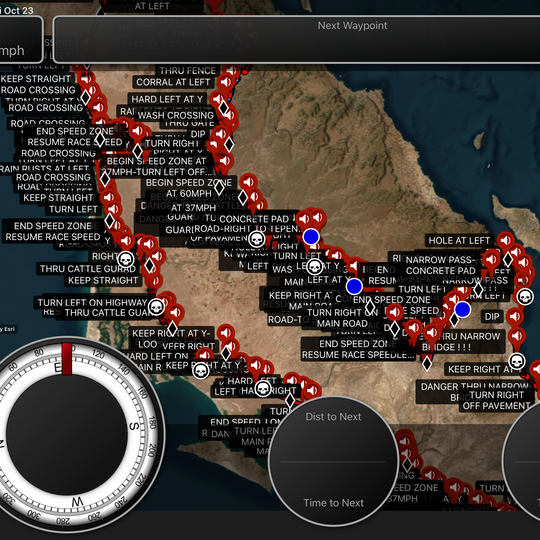This screenshot has width=540, height=540.
Task: Select blue dot below CONCRETE PAD twin speaker markers
Action: pyautogui.click(x=311, y=237)
